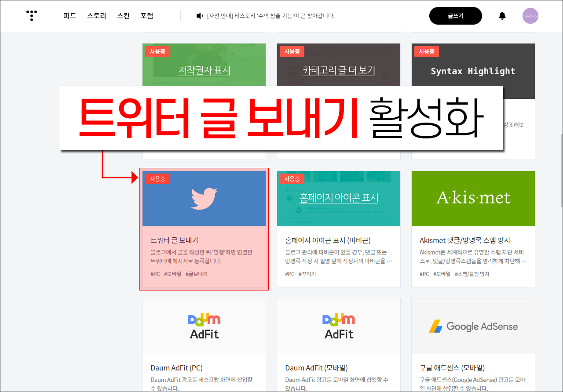Click the #스팸/블펌 방지 tag
The image size is (563, 392).
[x=472, y=274]
